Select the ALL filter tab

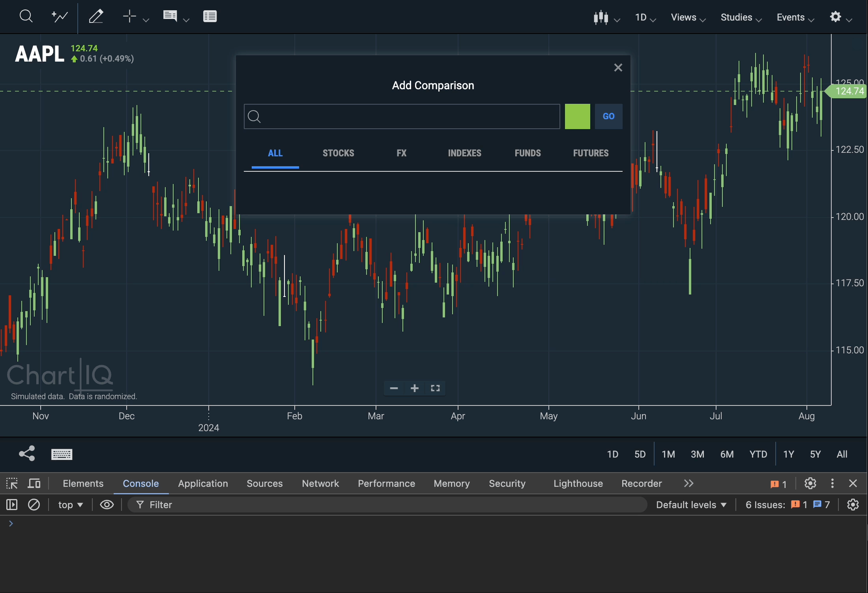[x=275, y=153]
